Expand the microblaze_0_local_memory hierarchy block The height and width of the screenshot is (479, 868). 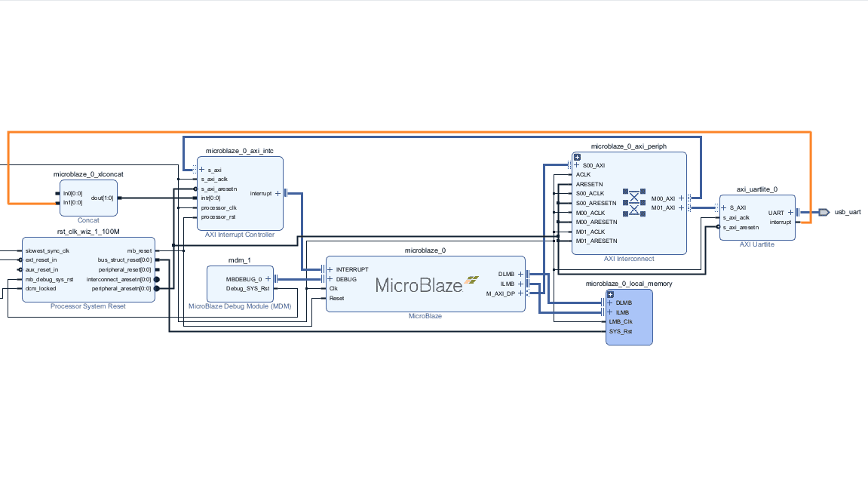click(x=610, y=294)
